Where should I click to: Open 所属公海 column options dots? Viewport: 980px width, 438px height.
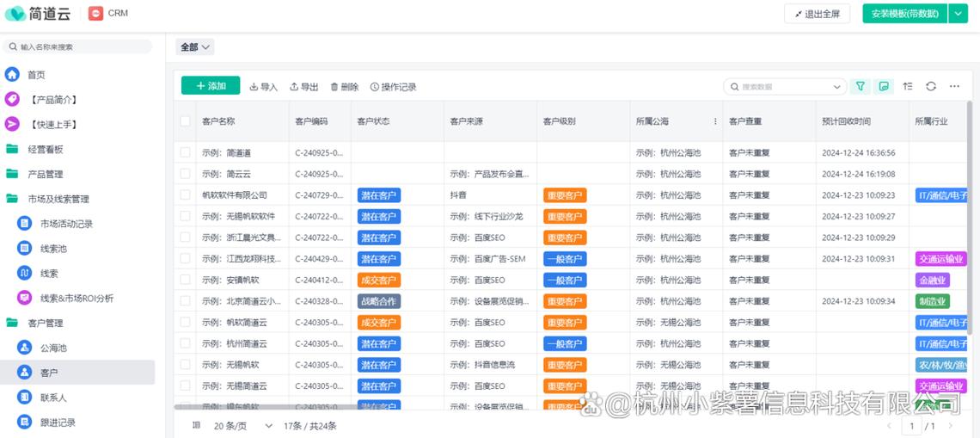click(715, 121)
